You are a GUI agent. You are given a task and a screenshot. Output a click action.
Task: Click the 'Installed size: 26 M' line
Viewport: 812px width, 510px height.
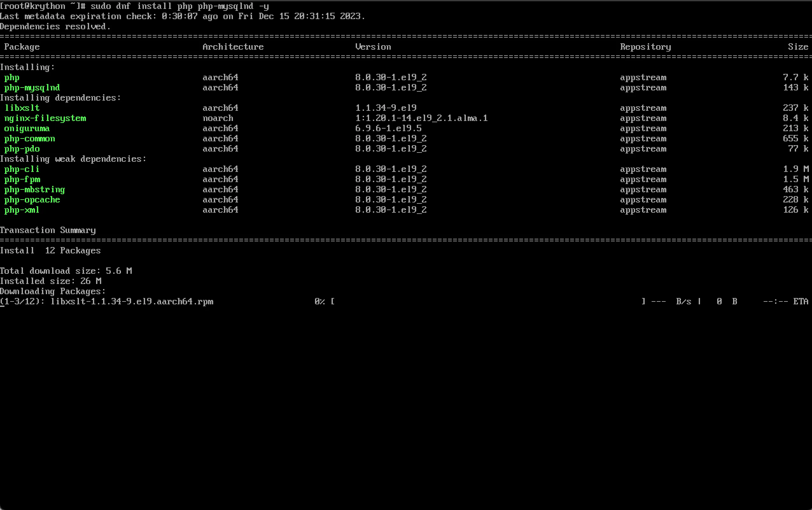pyautogui.click(x=51, y=281)
